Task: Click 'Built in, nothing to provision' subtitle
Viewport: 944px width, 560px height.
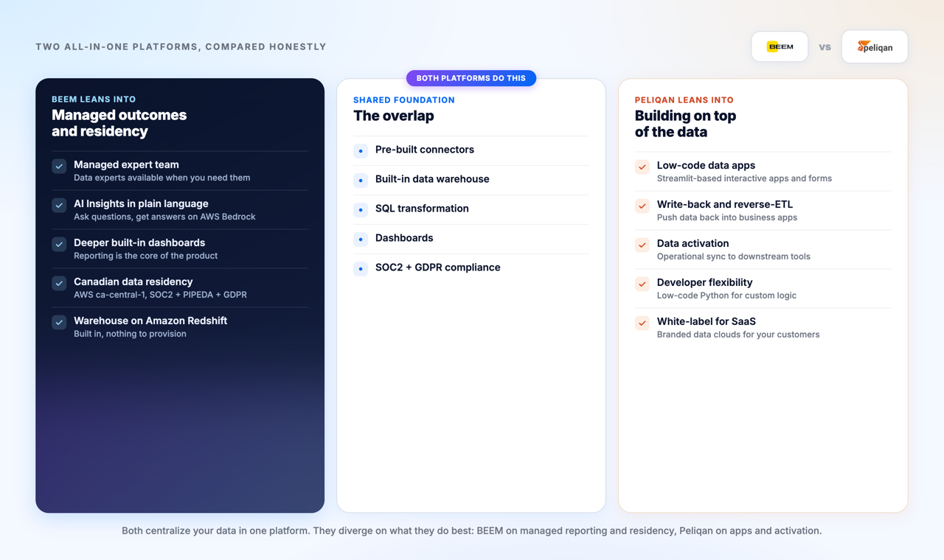Action: click(130, 335)
